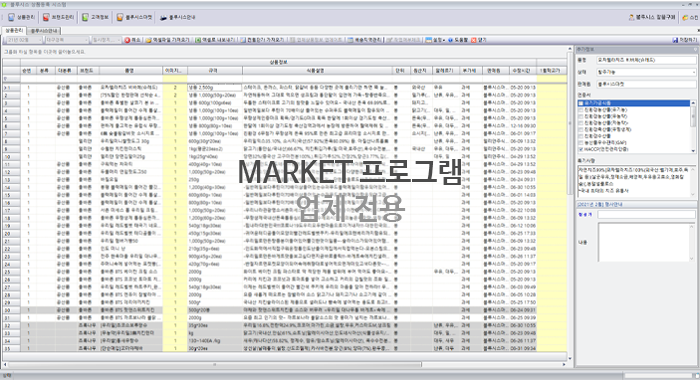This screenshot has width=700, height=380.
Task: Click the red 닫기 close icon
Action: (474, 40)
